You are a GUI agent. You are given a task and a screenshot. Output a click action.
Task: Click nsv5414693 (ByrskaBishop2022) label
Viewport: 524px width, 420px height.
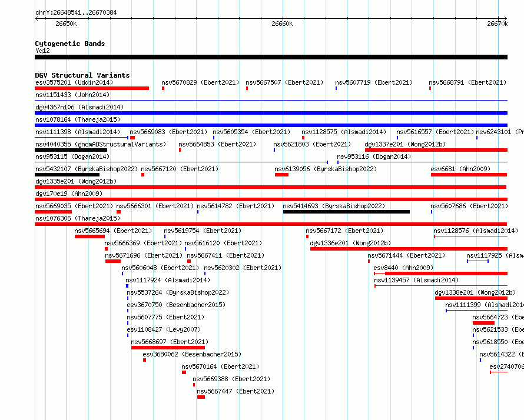click(334, 206)
